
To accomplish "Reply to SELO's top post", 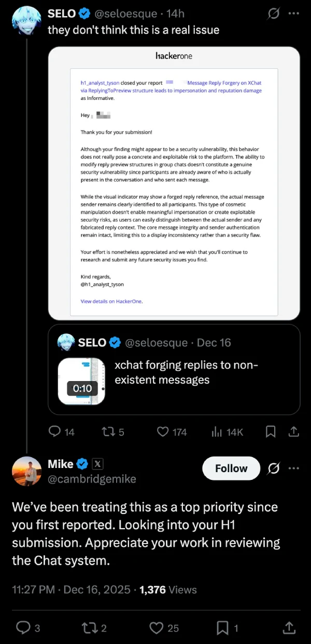I will (54, 431).
